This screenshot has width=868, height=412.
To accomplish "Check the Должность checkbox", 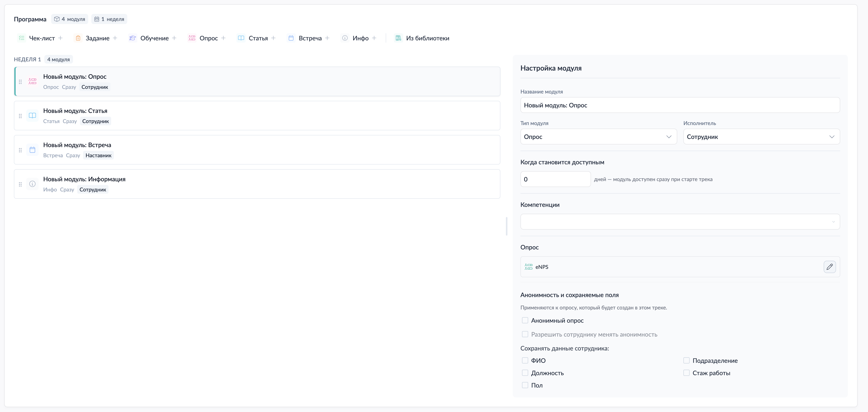I will pyautogui.click(x=525, y=373).
